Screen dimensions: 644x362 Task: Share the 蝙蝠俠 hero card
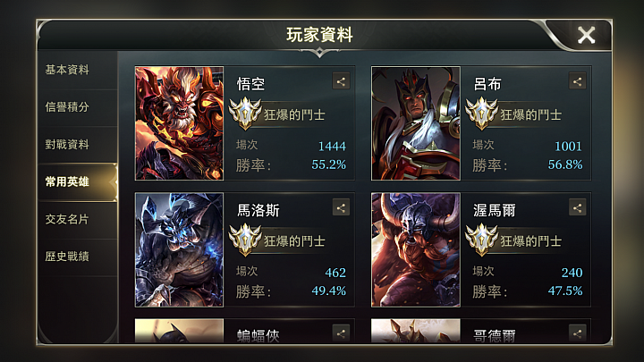click(x=341, y=333)
